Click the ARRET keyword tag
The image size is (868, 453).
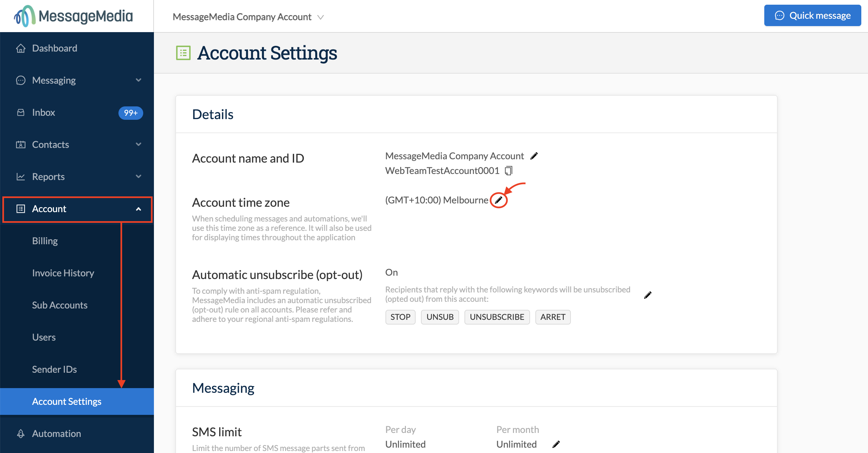tap(553, 317)
